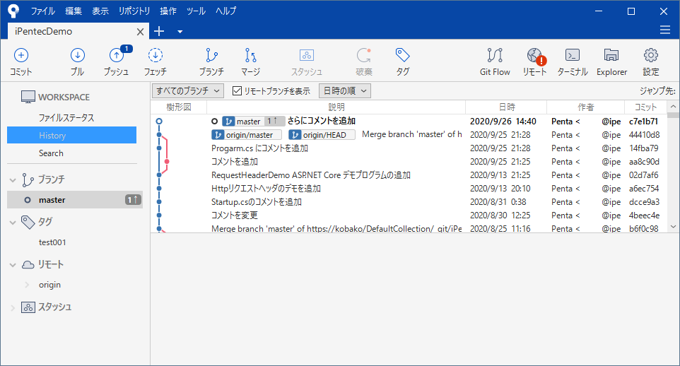Click the origin/master branch label
The height and width of the screenshot is (366, 680).
[x=246, y=135]
